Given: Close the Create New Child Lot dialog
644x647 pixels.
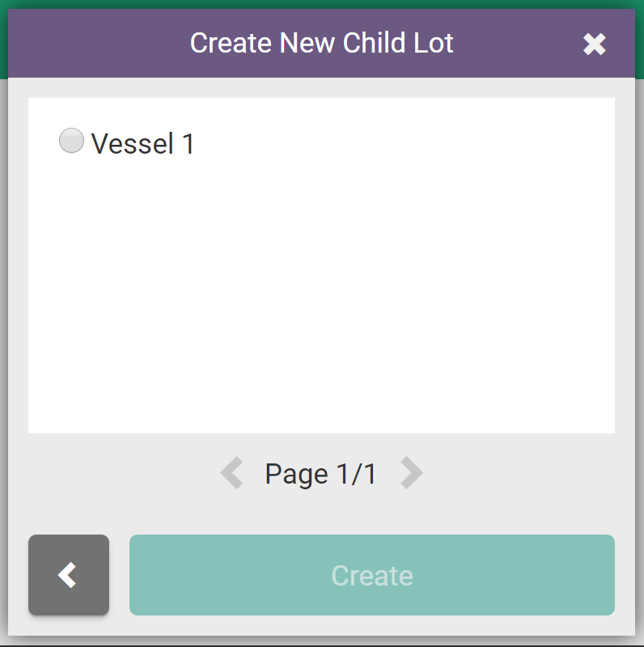Looking at the screenshot, I should click(594, 44).
